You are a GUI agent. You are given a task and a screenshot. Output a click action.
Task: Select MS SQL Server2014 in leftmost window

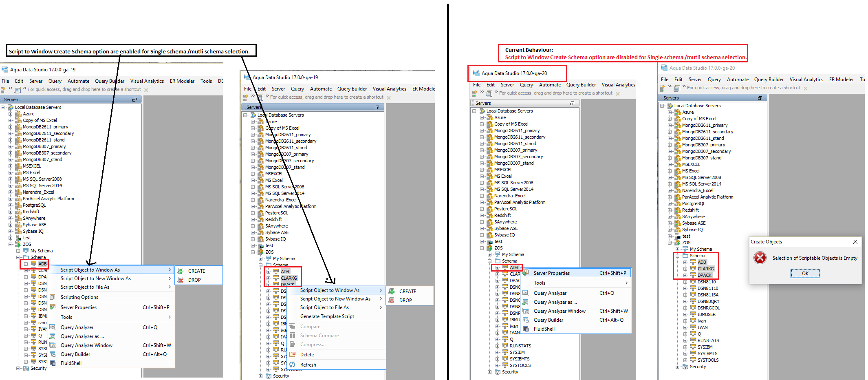(42, 186)
